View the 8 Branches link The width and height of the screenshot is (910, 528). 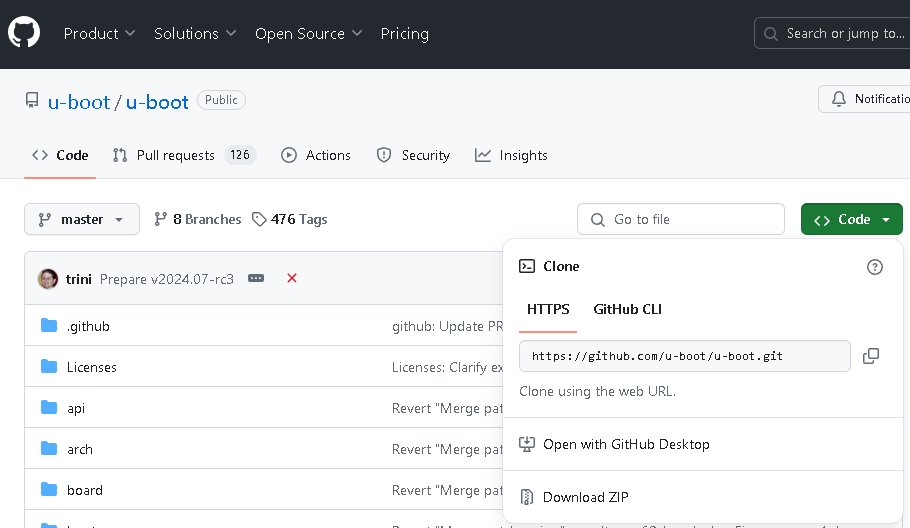click(x=197, y=219)
